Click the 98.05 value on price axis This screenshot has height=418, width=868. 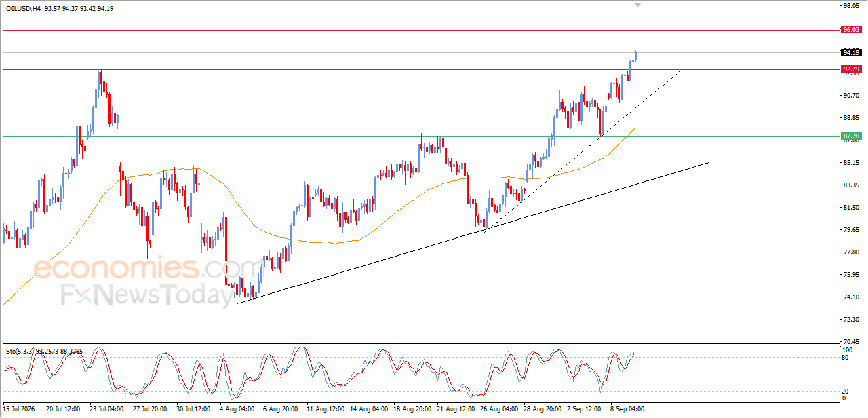(851, 6)
